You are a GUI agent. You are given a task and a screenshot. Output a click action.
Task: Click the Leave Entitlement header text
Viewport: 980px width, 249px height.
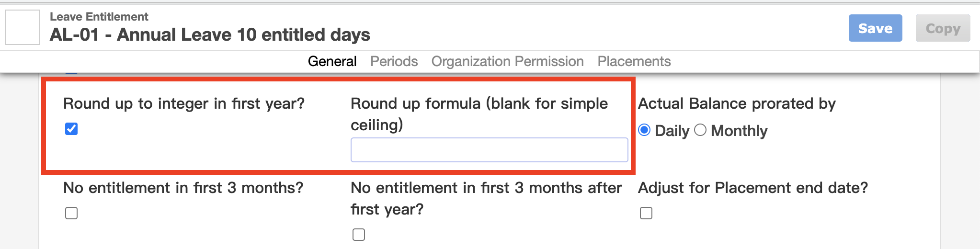(99, 17)
